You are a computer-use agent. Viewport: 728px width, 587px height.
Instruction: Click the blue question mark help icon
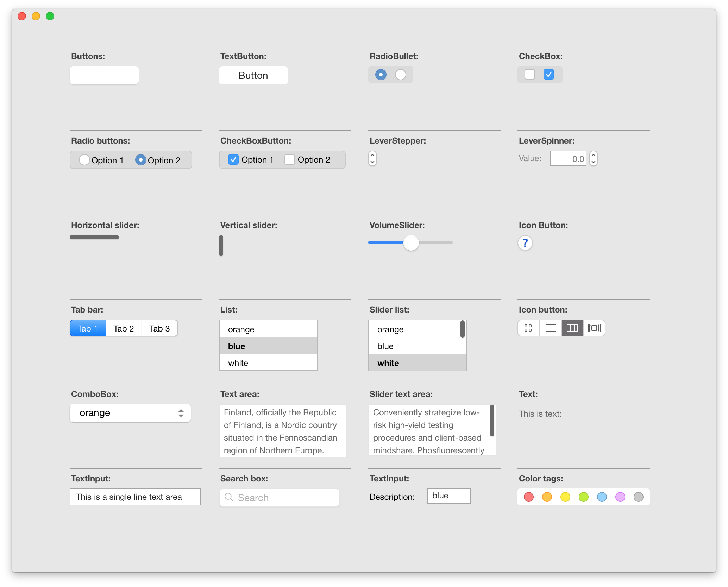525,243
